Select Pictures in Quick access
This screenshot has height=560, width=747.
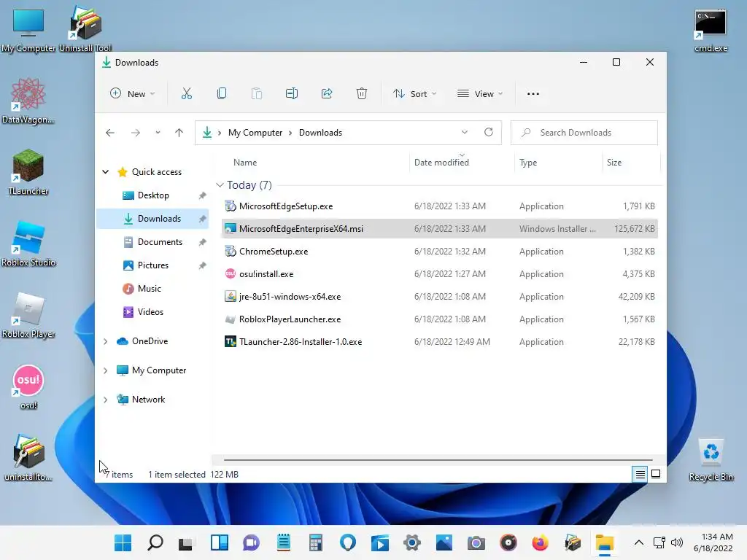click(x=152, y=265)
